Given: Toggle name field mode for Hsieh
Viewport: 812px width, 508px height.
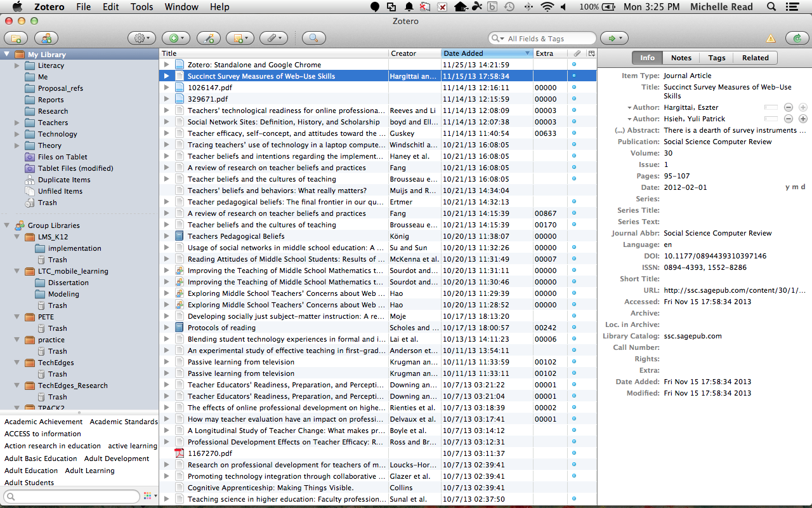Looking at the screenshot, I should click(x=771, y=119).
